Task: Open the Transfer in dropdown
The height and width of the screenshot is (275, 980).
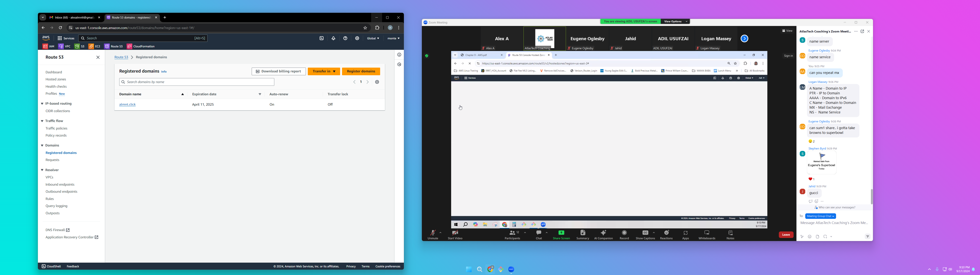Action: tap(324, 71)
